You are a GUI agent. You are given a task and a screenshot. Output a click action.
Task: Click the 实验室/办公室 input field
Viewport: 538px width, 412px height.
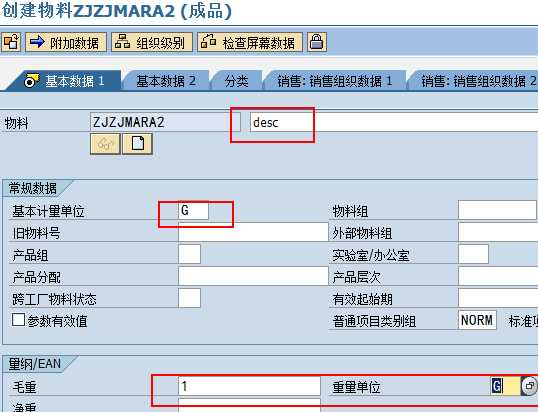tap(473, 254)
